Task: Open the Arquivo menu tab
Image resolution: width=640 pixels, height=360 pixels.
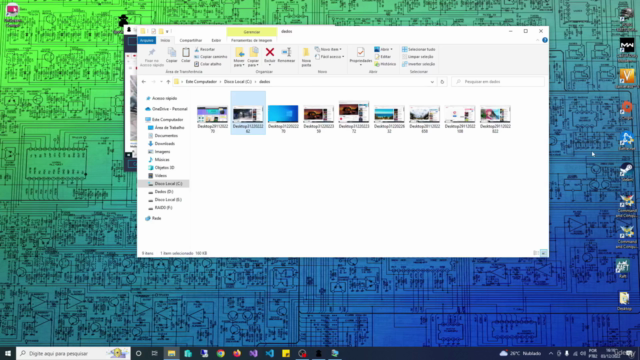Action: pos(147,40)
